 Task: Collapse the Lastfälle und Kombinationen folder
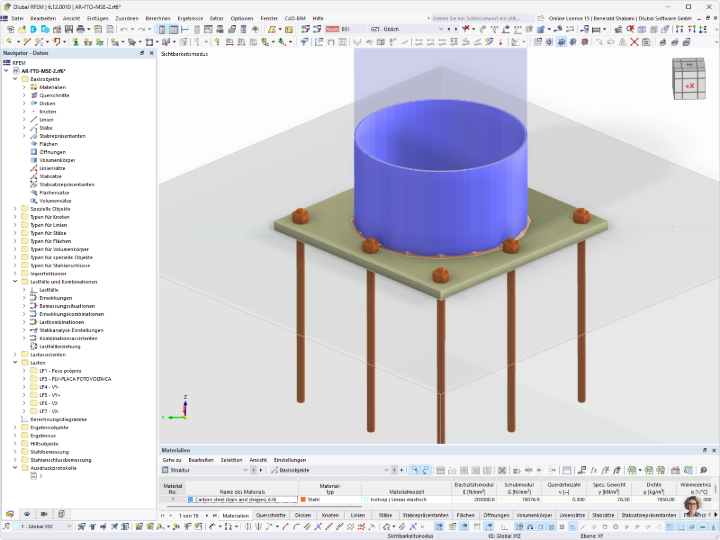[x=15, y=281]
